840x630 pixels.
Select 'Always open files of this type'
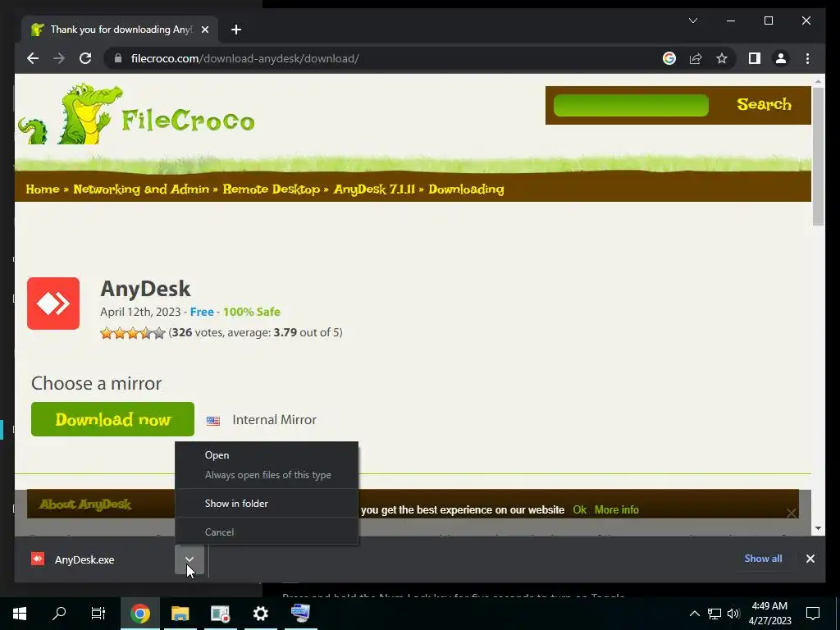(x=267, y=475)
